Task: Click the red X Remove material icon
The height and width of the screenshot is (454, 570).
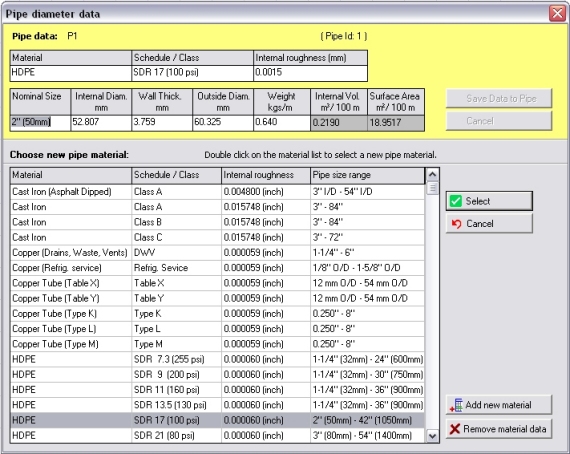Action: (x=455, y=429)
